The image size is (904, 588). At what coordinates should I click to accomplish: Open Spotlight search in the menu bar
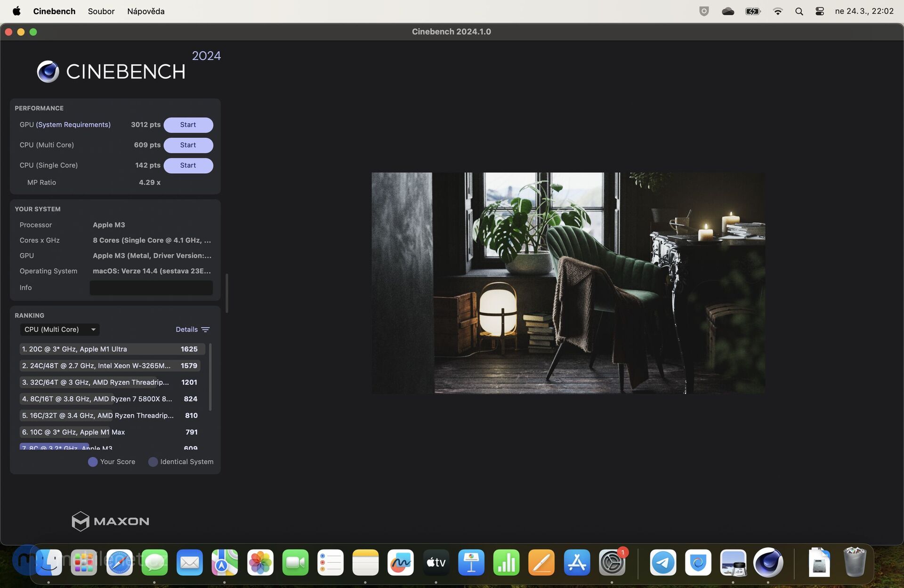click(x=799, y=11)
